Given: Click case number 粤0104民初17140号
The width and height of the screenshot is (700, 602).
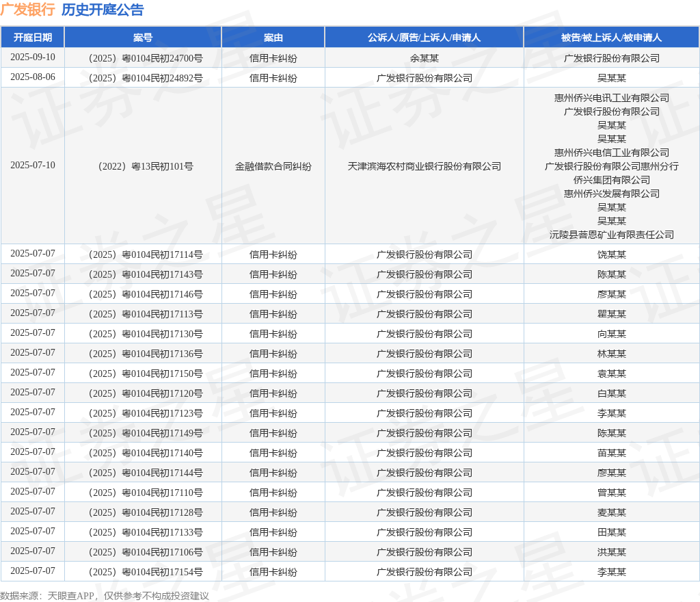Looking at the screenshot, I should point(146,453).
